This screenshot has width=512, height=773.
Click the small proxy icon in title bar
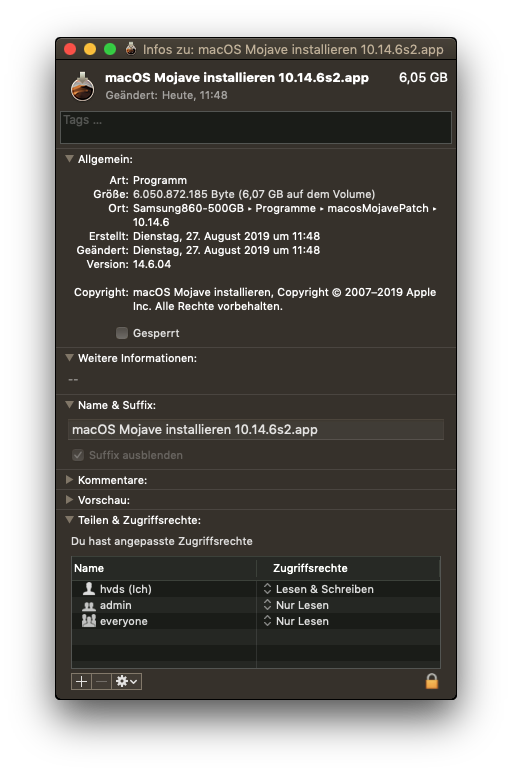tap(131, 49)
